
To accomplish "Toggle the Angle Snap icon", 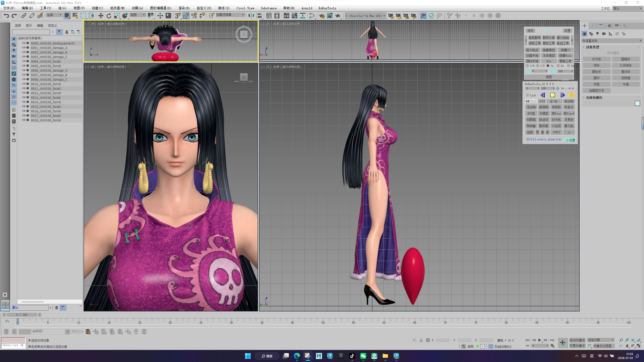I will point(186,16).
